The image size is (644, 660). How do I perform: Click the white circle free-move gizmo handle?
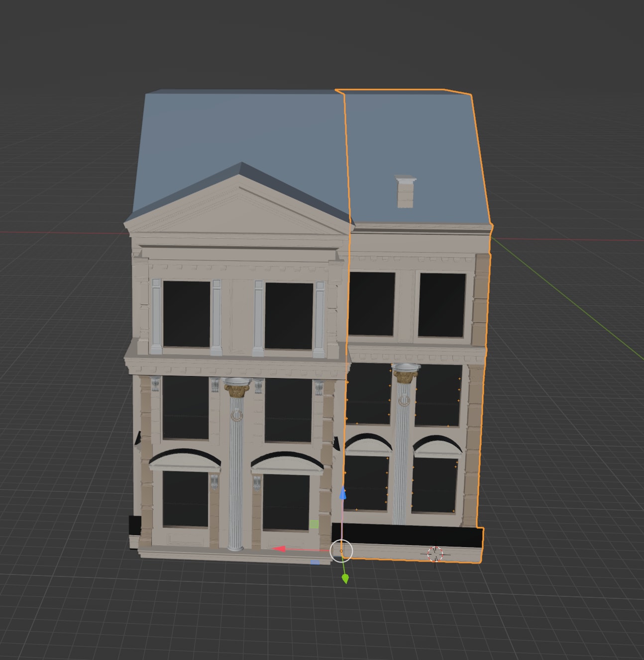(x=341, y=551)
